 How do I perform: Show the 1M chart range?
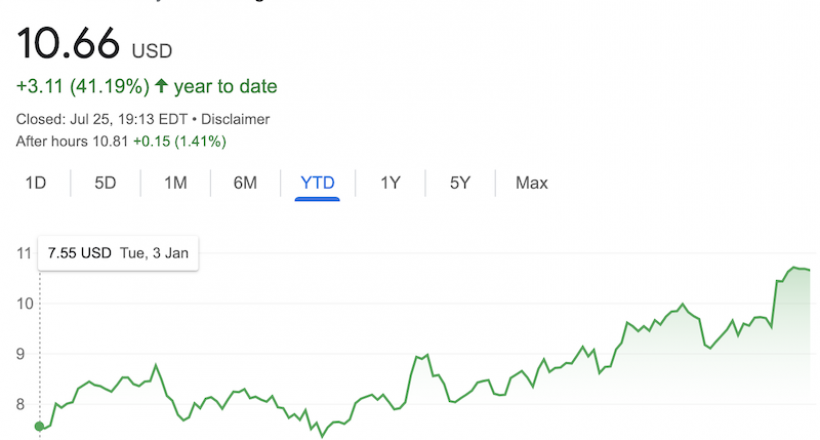[175, 183]
